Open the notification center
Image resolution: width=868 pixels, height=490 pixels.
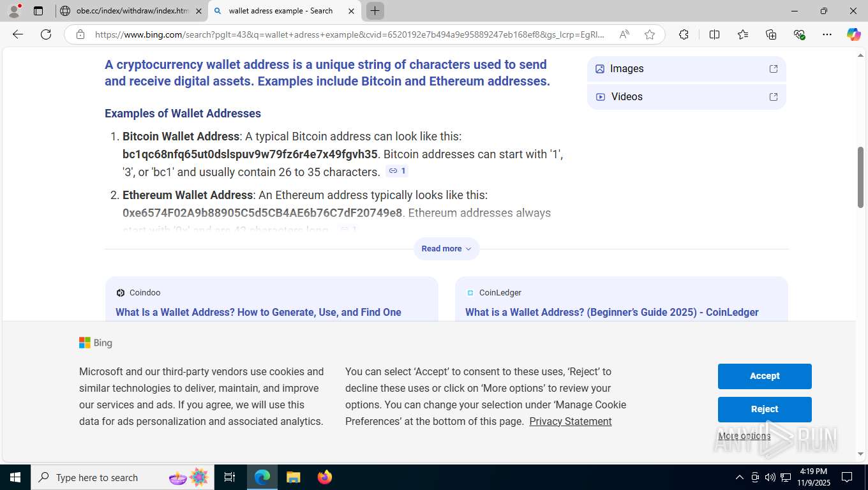(847, 477)
